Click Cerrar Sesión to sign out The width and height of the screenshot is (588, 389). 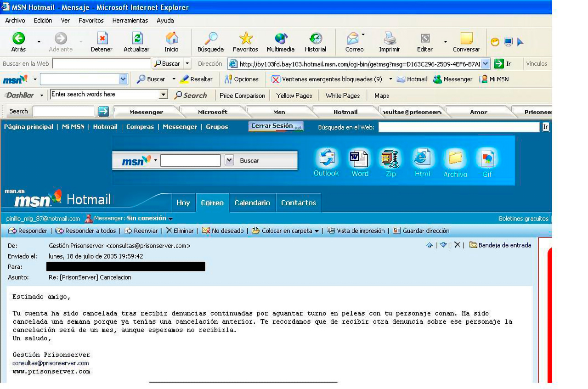[276, 126]
